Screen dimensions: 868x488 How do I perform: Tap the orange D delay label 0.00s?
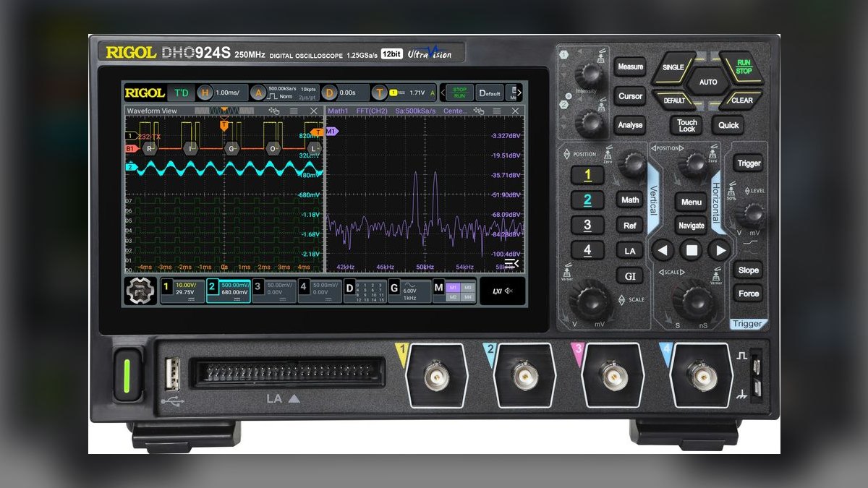(346, 93)
